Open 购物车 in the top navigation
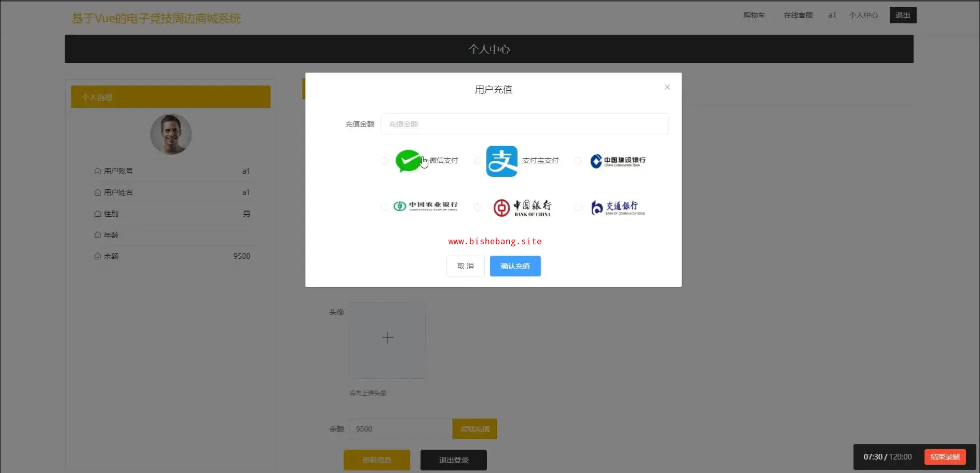 754,15
